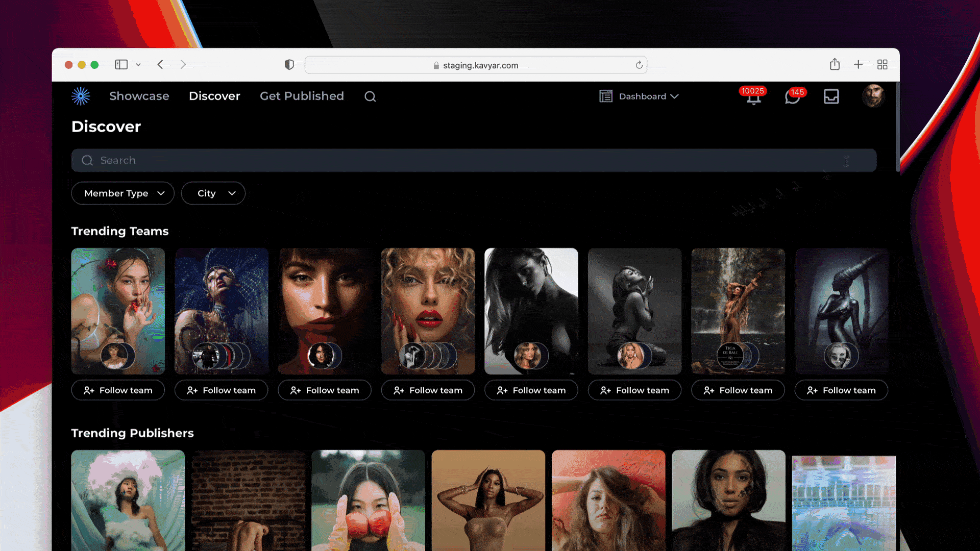Image resolution: width=980 pixels, height=551 pixels.
Task: Go back with Safari back arrow
Action: (160, 65)
